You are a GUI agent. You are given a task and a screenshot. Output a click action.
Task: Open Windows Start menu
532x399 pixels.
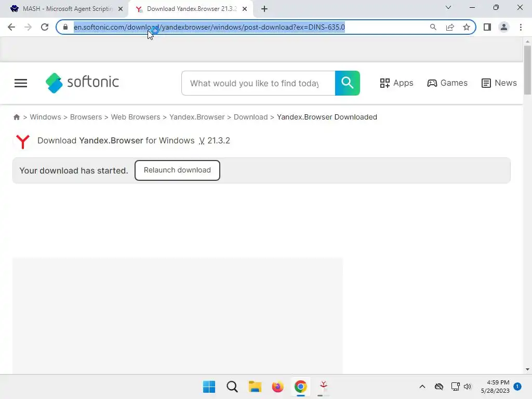tap(209, 387)
